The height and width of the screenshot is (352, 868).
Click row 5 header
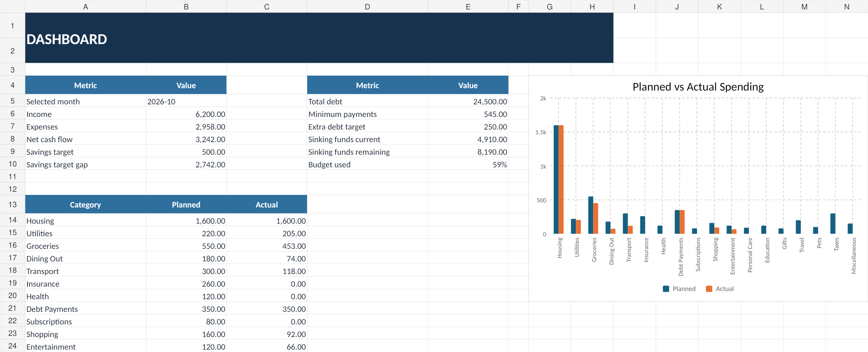pyautogui.click(x=13, y=101)
